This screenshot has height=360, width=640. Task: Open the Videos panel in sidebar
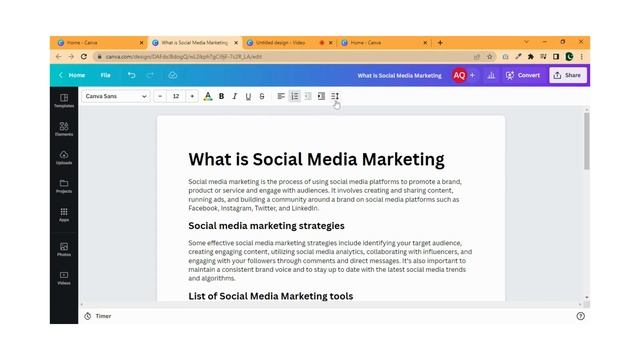pyautogui.click(x=64, y=278)
